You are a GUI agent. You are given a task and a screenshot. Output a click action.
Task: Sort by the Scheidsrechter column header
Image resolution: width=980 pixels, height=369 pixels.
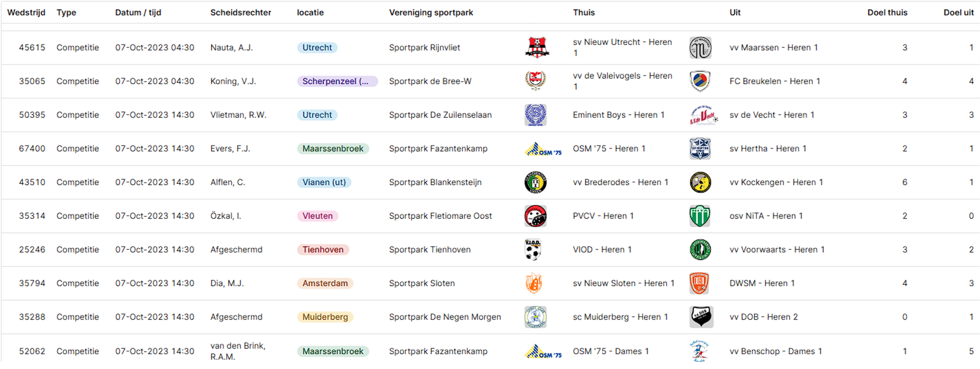pos(240,12)
